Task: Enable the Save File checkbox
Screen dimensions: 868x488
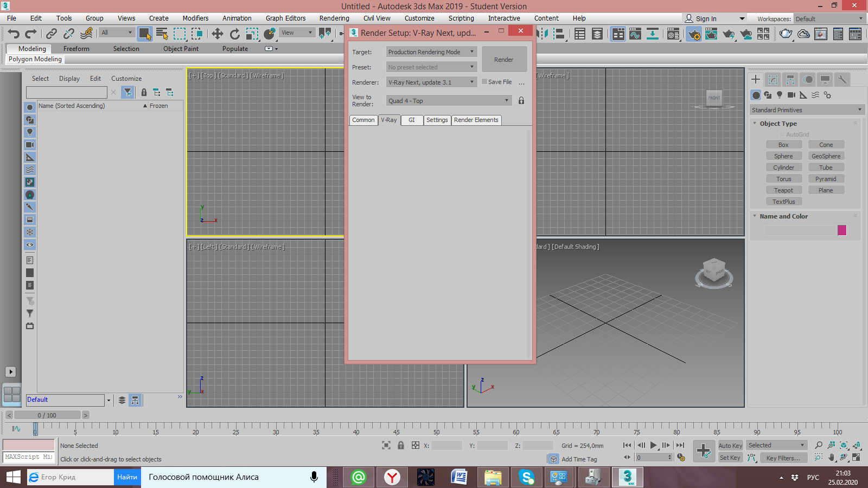Action: point(484,82)
